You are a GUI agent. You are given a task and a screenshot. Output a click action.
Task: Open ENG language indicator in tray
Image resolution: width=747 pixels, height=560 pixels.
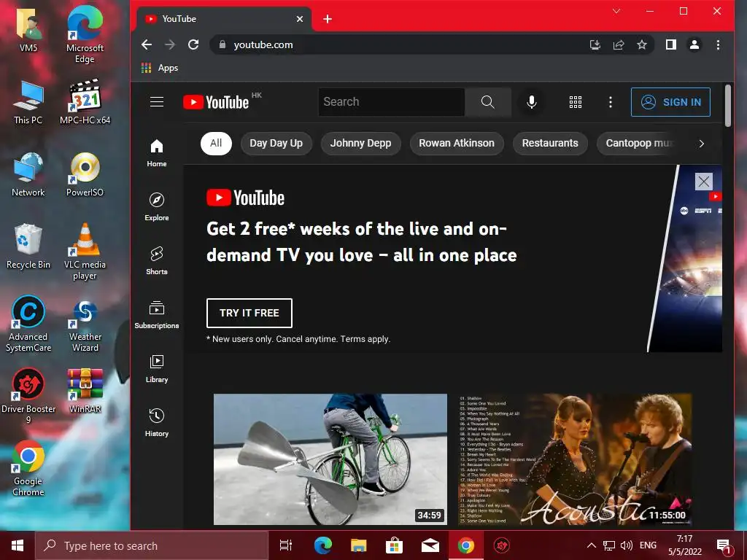pyautogui.click(x=648, y=545)
